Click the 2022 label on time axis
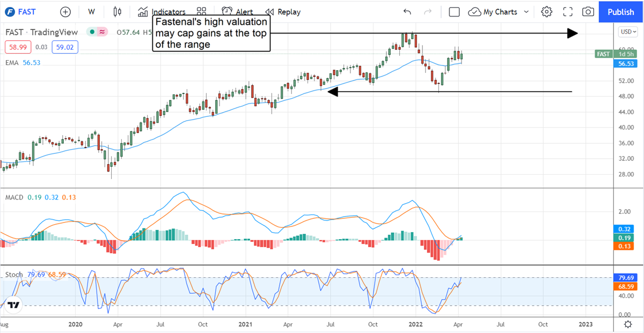Image resolution: width=644 pixels, height=333 pixels. (416, 324)
